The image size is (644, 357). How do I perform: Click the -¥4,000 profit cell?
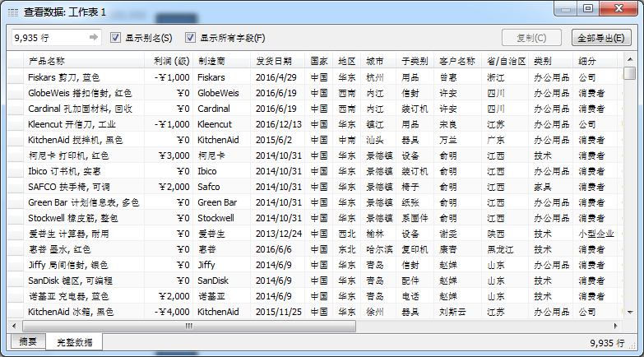169,312
